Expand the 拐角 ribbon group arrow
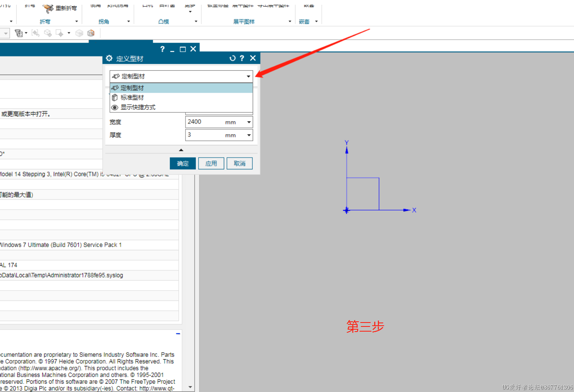 click(x=129, y=21)
